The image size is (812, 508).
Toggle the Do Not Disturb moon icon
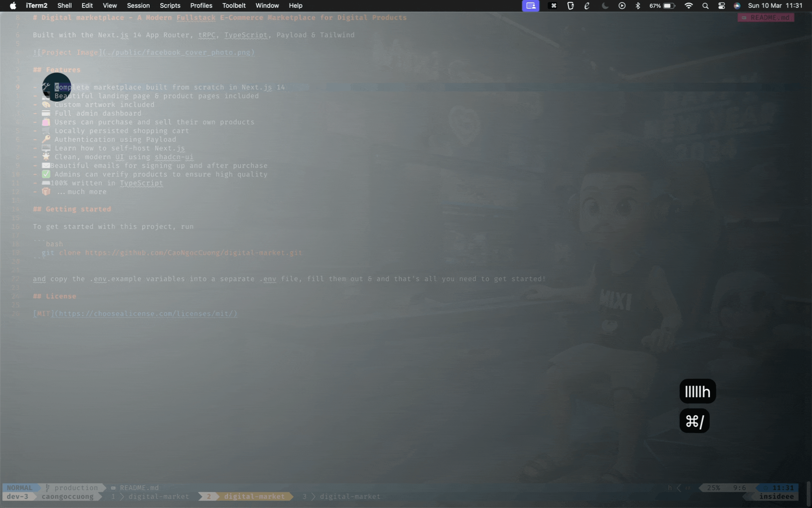pyautogui.click(x=605, y=6)
